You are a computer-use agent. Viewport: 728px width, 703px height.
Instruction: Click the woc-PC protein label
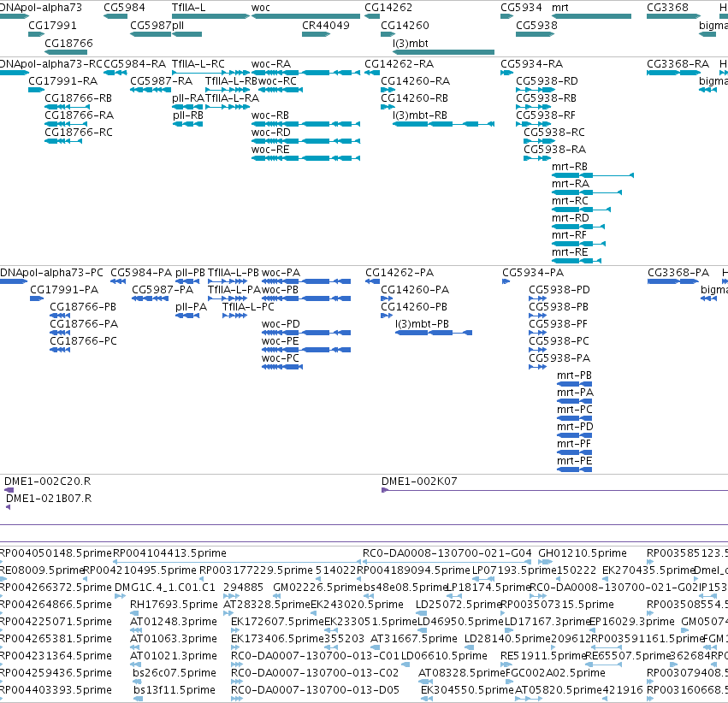281,358
